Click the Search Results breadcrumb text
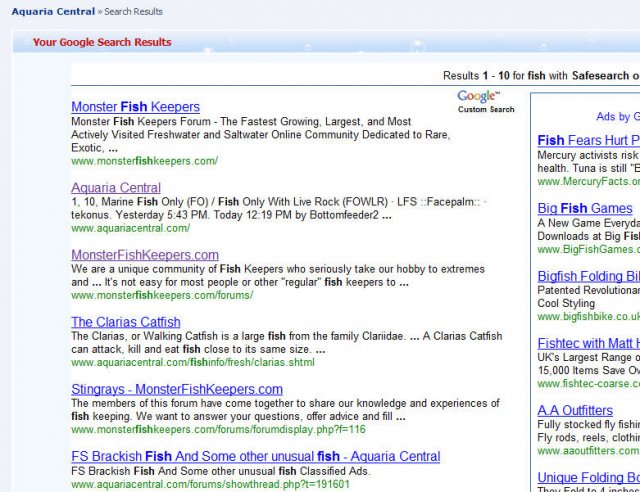 pyautogui.click(x=133, y=11)
